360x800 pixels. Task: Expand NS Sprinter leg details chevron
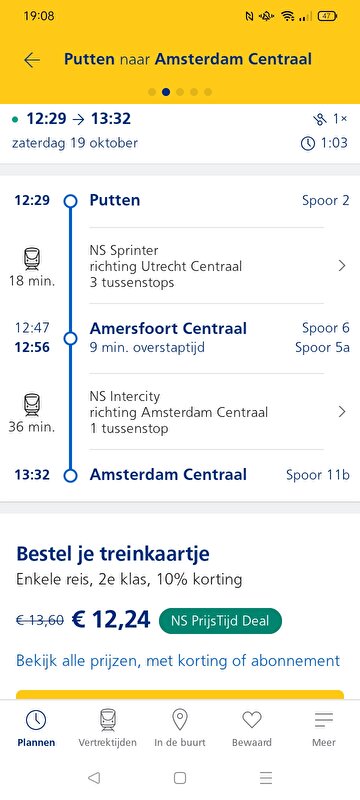click(342, 266)
